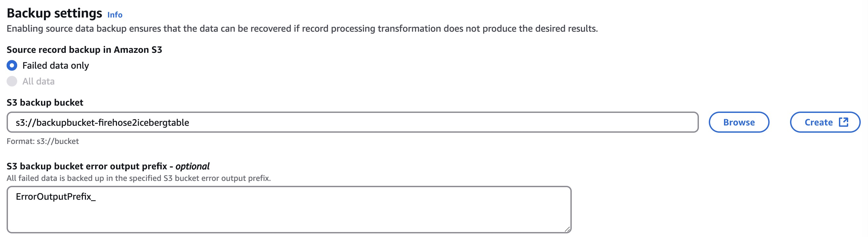Click the blue external-link glyph inside Create
Viewport: 868px width, 237px height.
click(x=844, y=122)
